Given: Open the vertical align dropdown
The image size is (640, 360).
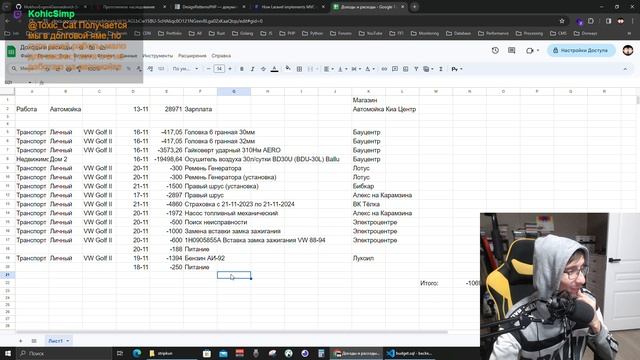Looking at the screenshot, I should (x=342, y=69).
